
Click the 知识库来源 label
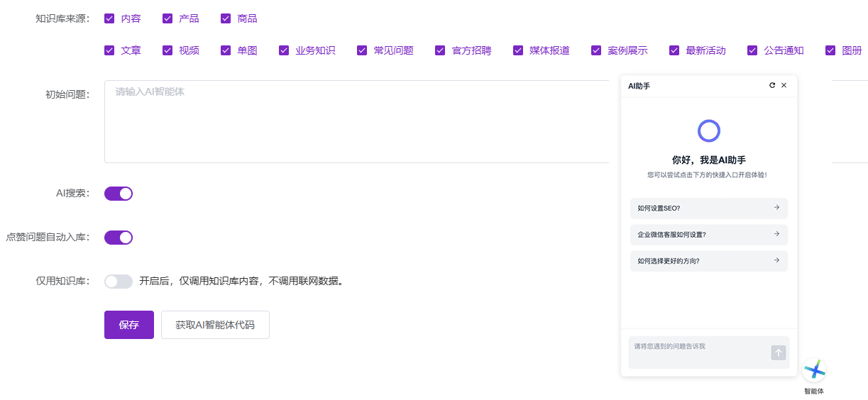point(62,18)
